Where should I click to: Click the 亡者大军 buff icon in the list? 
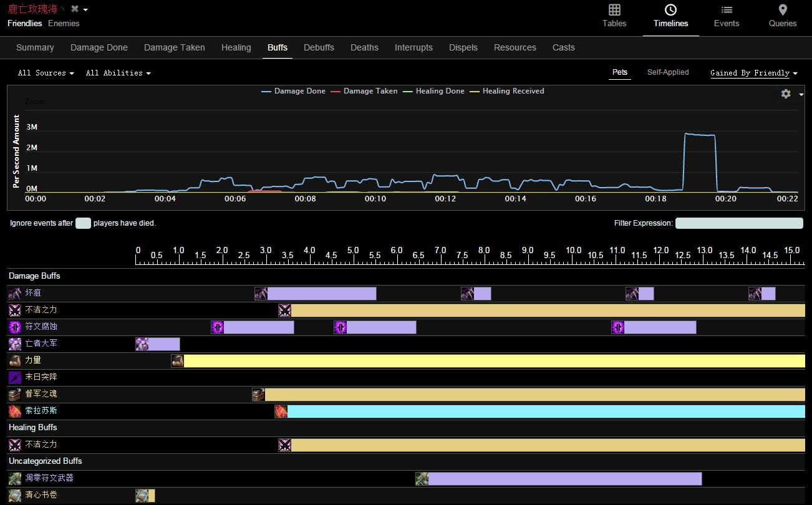[15, 344]
